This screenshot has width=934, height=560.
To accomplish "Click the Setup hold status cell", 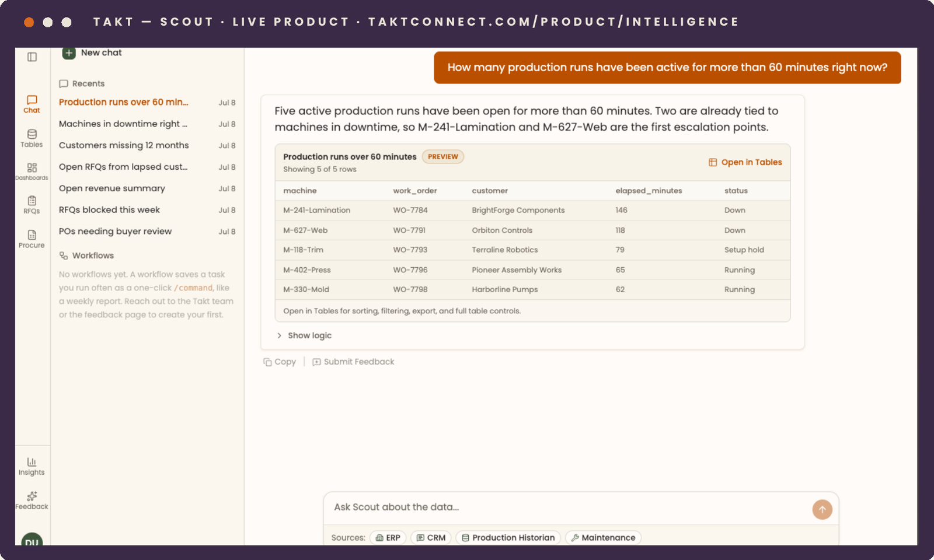I will click(744, 250).
